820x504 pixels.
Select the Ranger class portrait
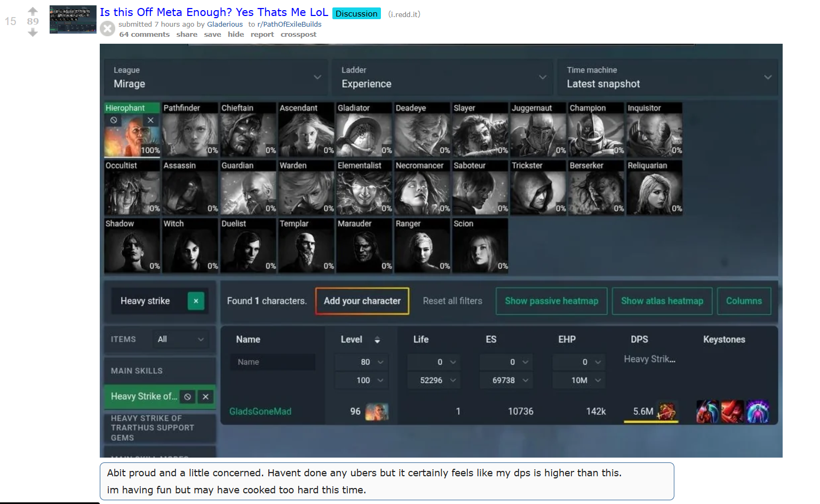click(x=423, y=245)
